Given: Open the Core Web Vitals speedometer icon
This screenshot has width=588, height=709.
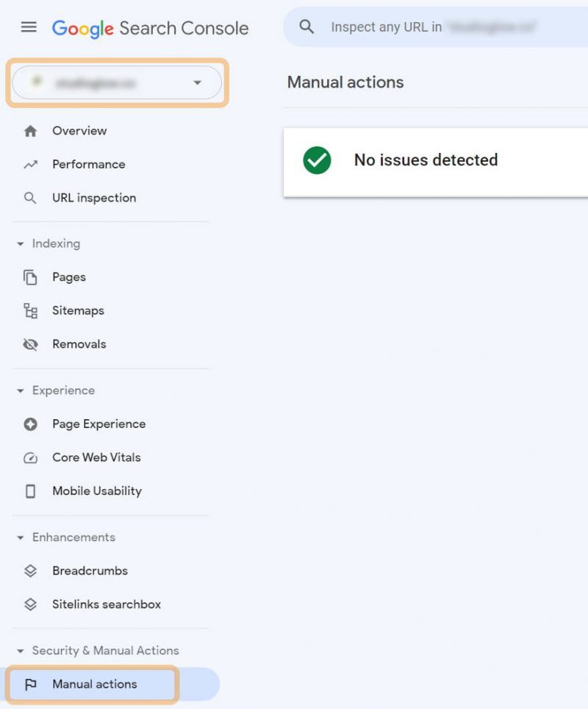Looking at the screenshot, I should tap(30, 457).
